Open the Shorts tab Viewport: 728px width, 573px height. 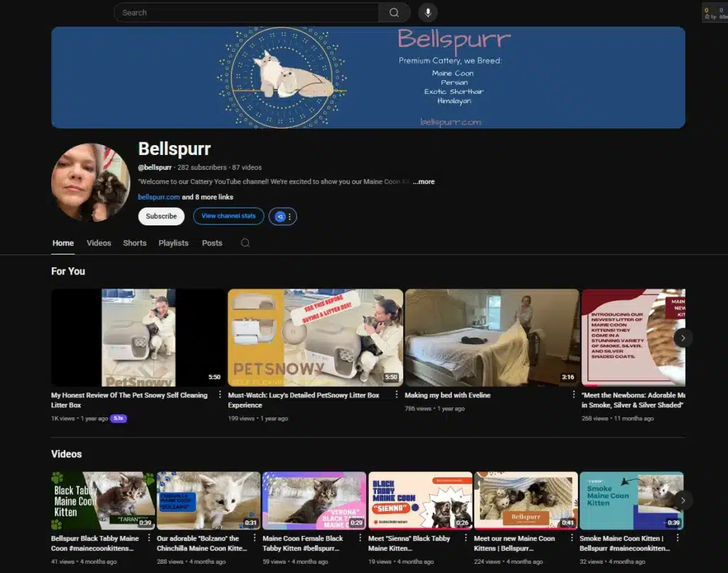click(x=134, y=243)
